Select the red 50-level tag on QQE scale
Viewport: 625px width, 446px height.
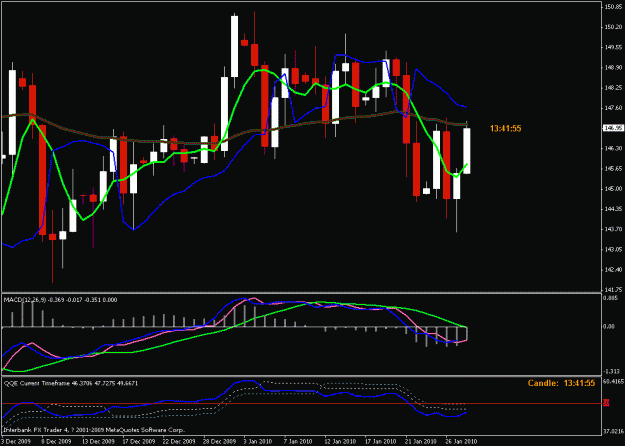click(606, 403)
